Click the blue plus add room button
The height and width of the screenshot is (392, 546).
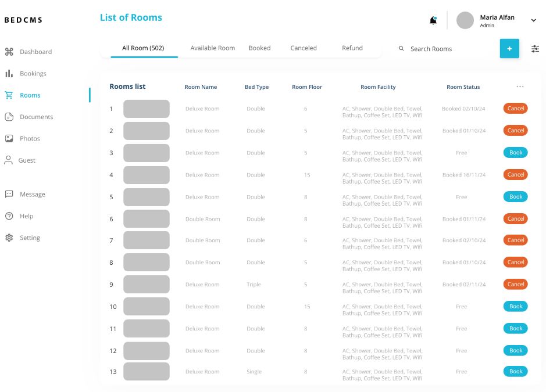point(509,49)
